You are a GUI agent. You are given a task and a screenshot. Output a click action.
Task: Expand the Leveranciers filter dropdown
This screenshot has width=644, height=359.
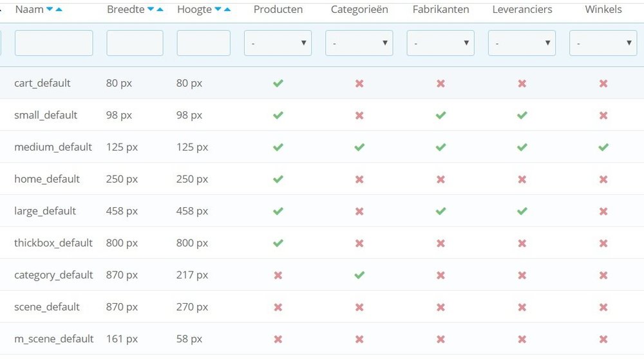click(522, 43)
